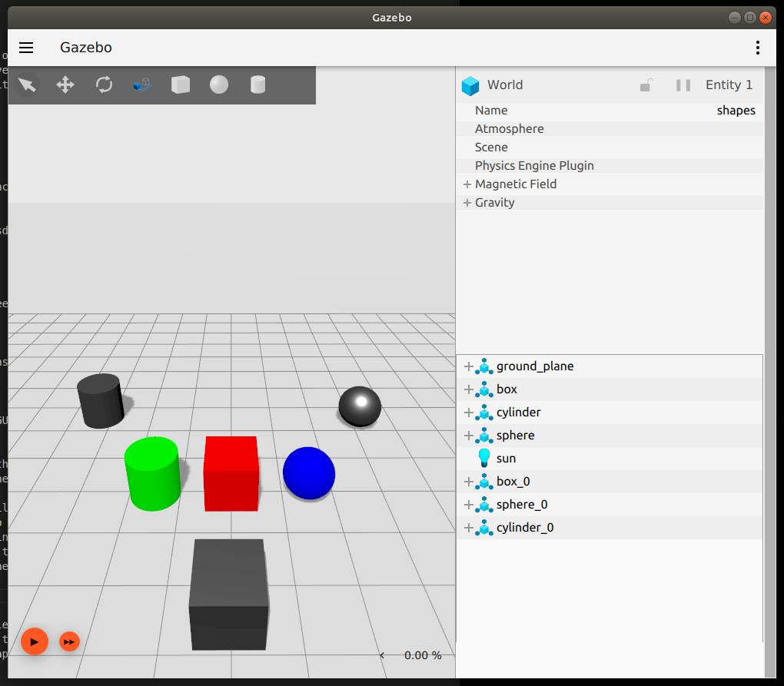
Task: Click the snap/align blue cubes icon
Action: coord(142,85)
